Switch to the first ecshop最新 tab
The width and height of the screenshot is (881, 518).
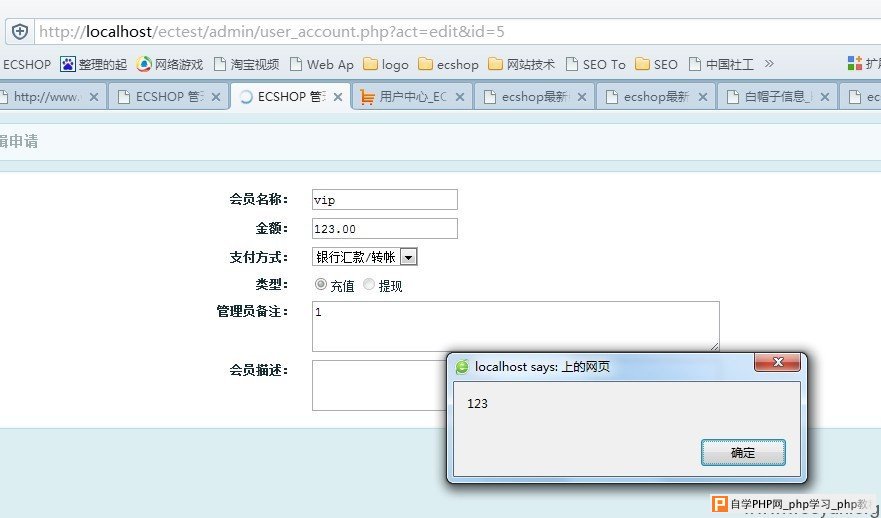534,97
